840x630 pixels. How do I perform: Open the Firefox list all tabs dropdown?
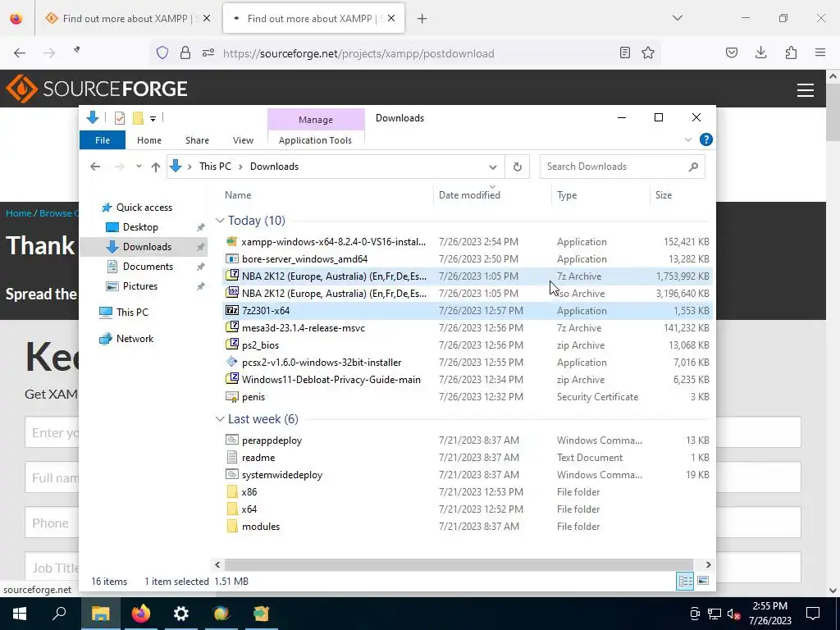click(x=677, y=18)
